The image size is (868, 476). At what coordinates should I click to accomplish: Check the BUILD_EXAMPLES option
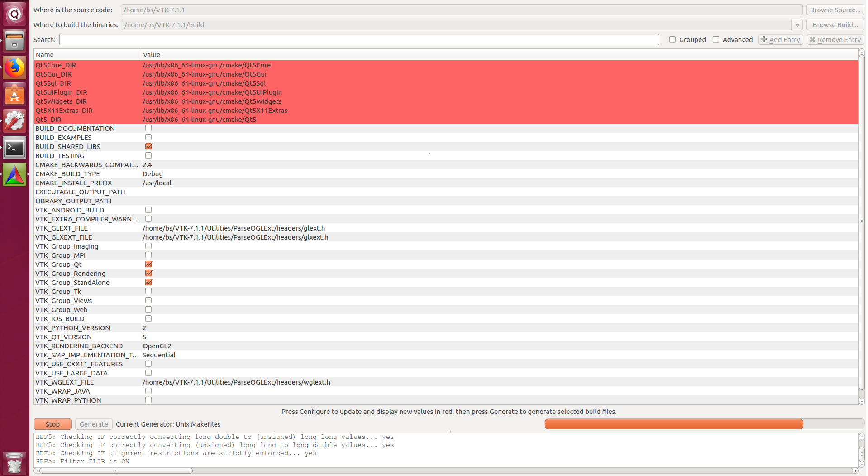click(x=148, y=137)
